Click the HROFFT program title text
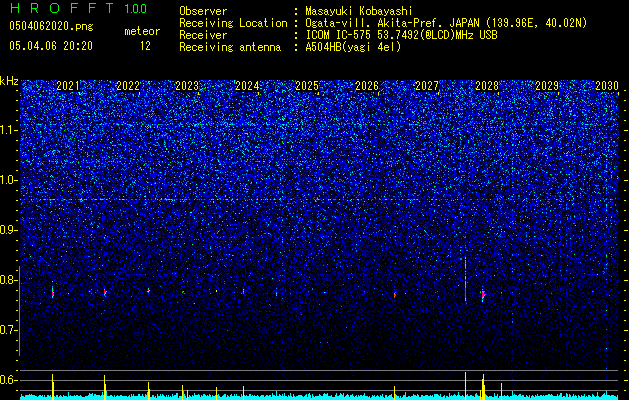 tap(61, 8)
